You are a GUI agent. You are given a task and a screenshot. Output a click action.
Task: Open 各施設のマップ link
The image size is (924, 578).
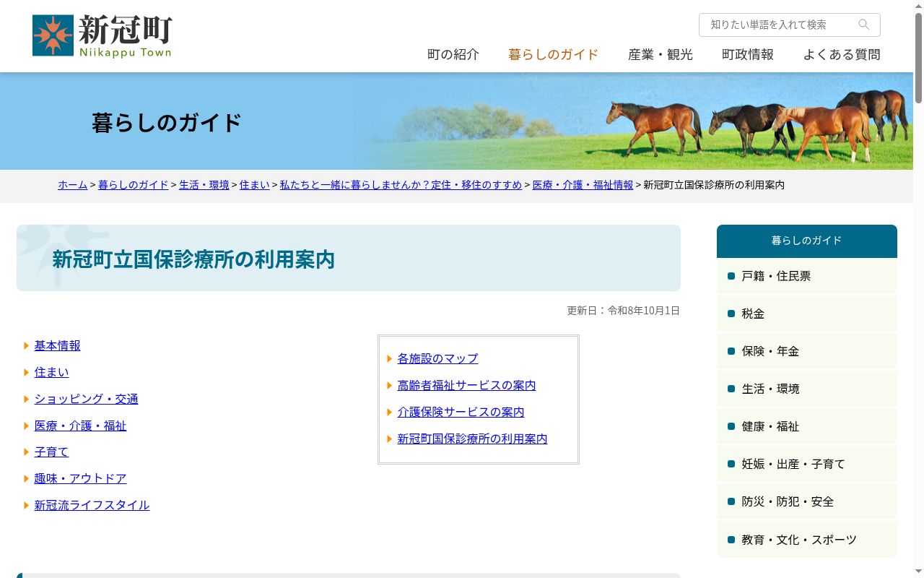[438, 359]
